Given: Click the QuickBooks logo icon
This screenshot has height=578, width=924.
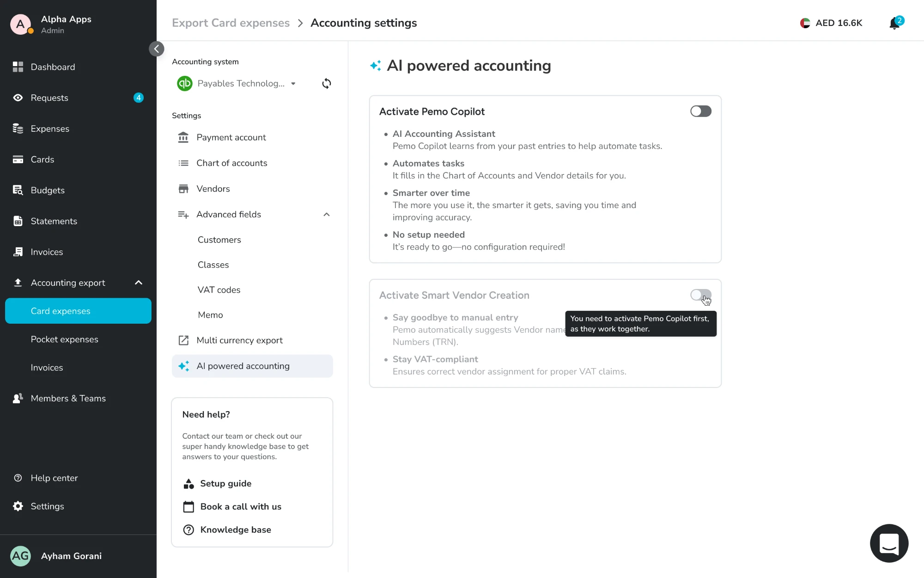Looking at the screenshot, I should pyautogui.click(x=185, y=84).
